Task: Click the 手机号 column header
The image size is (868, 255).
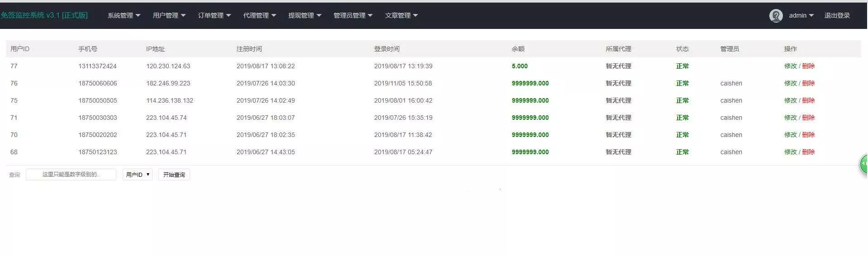Action: point(88,49)
